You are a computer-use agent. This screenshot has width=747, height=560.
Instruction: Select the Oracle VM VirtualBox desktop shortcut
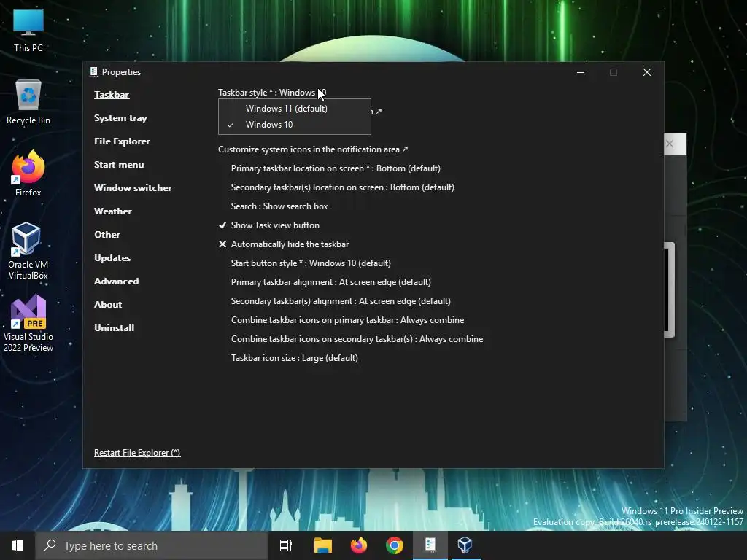28,251
